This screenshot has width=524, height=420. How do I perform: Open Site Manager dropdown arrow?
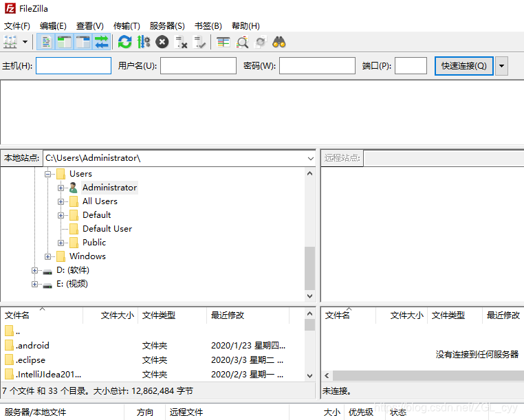25,42
